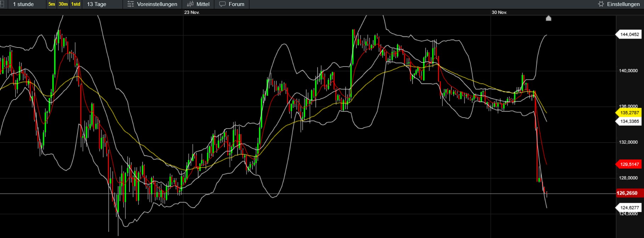Click the 30 Nov. date marker

click(499, 12)
